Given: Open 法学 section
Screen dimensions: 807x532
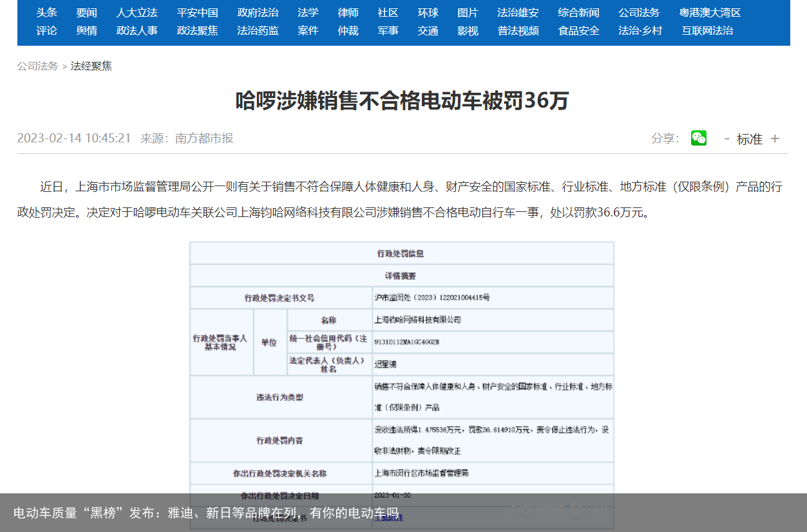Looking at the screenshot, I should click(308, 12).
